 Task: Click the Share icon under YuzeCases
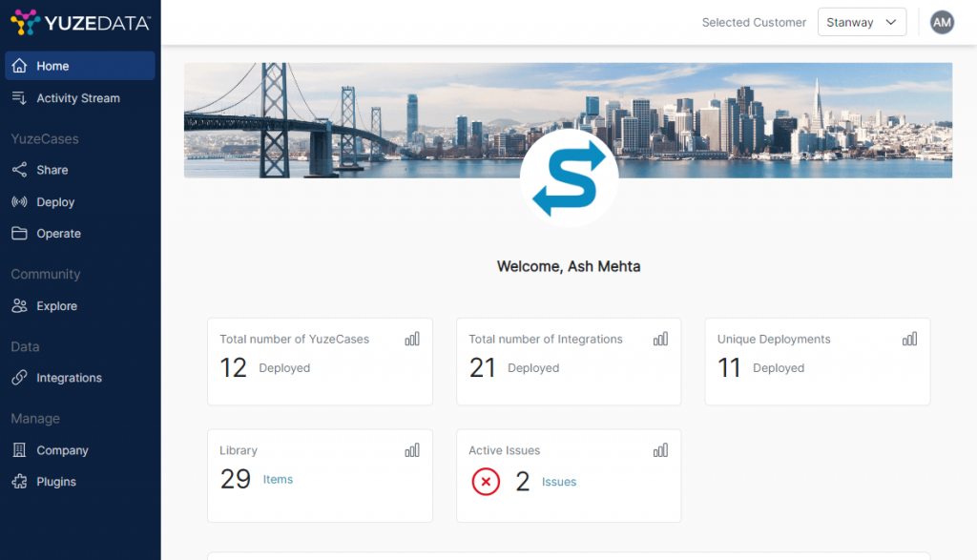tap(19, 170)
